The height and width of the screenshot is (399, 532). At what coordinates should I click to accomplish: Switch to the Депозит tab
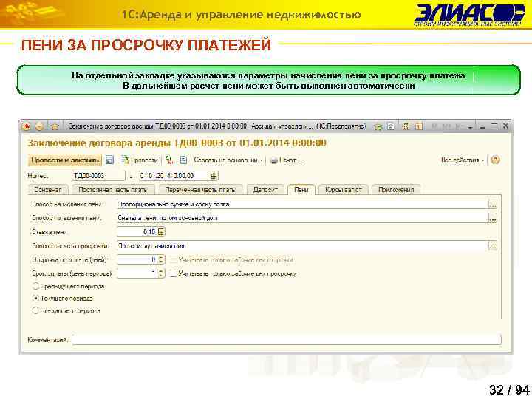tap(265, 190)
